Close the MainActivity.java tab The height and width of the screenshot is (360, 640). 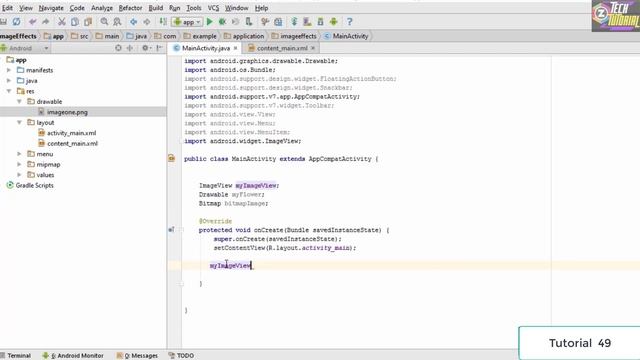(x=236, y=48)
